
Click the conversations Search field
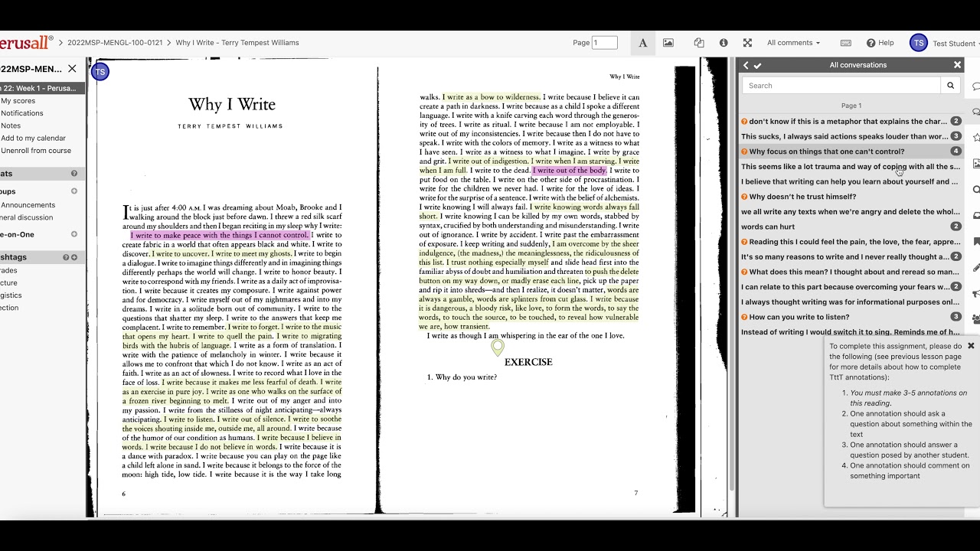[x=841, y=86]
